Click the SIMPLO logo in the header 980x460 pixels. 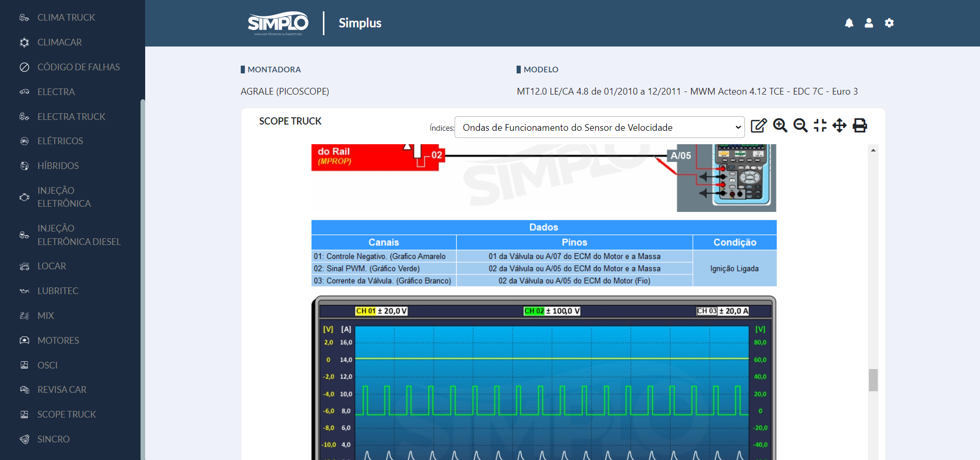[x=278, y=23]
